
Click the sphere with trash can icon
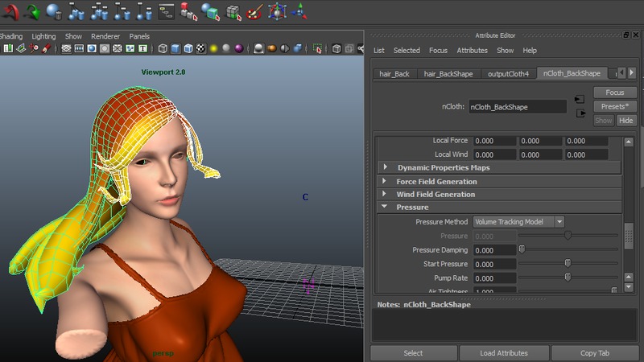55,11
